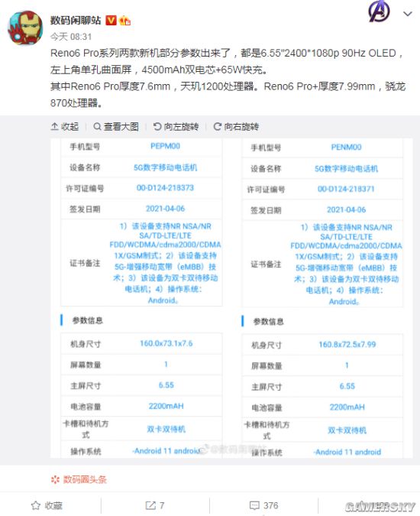
Task: Click license number 00-D124-218373
Action: [165, 188]
